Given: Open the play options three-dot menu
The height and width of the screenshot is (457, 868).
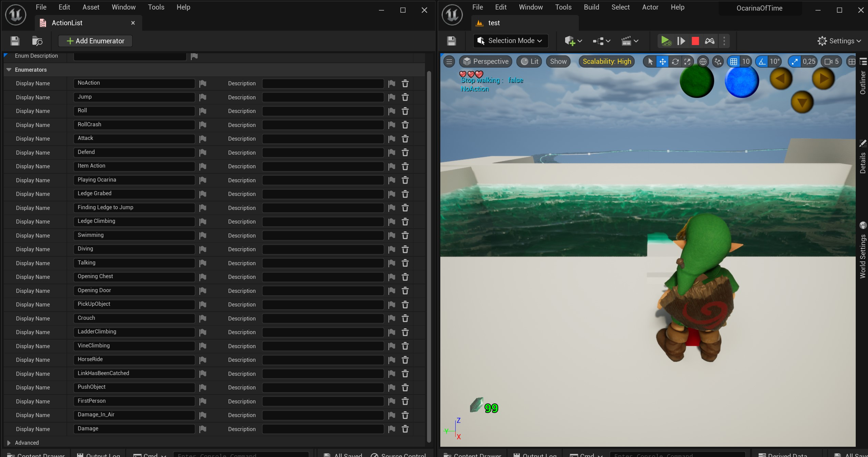Looking at the screenshot, I should tap(724, 41).
